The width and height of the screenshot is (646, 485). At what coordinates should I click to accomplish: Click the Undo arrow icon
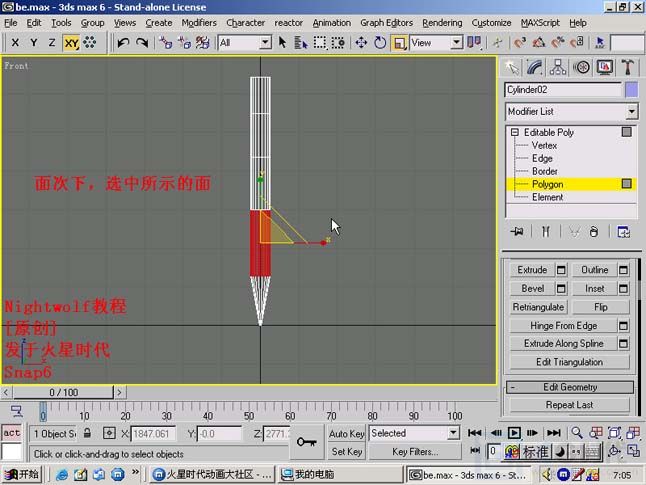(x=123, y=42)
